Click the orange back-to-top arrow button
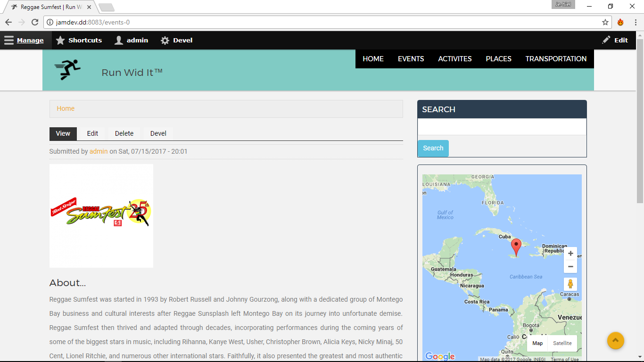Screen dimensions: 644x362 616,341
